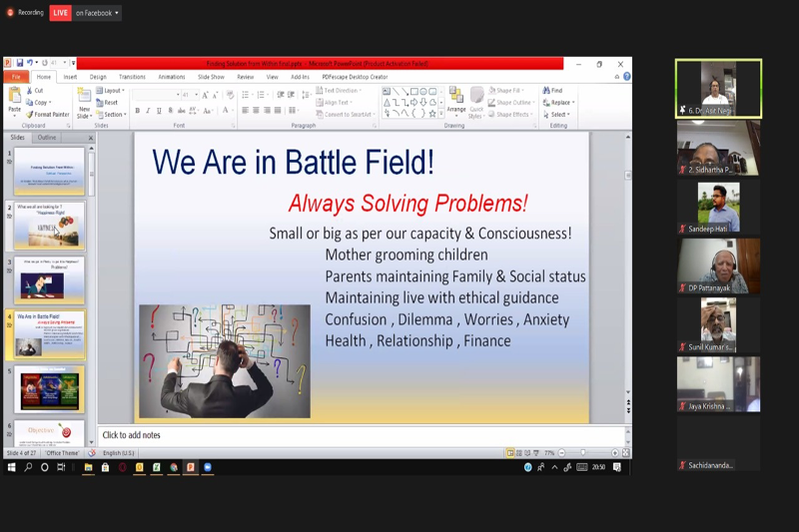The width and height of the screenshot is (799, 532).
Task: Click Convert to SmartArt button
Action: pos(345,115)
